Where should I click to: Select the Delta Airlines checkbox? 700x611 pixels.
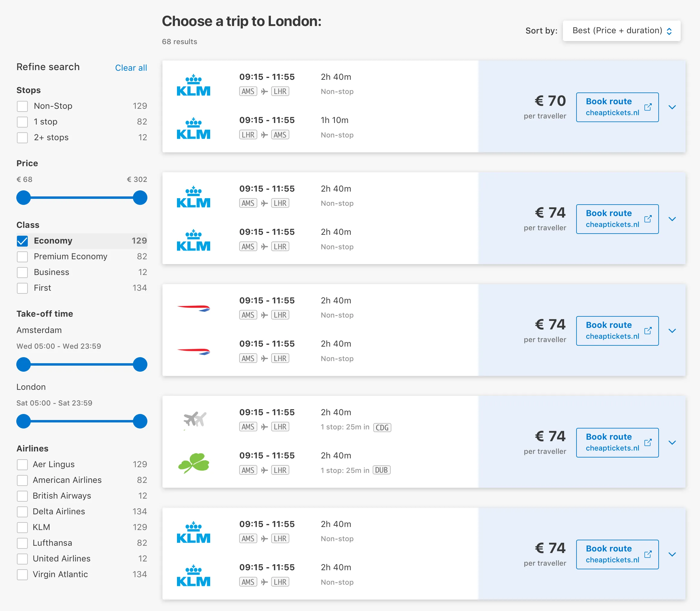tap(22, 512)
